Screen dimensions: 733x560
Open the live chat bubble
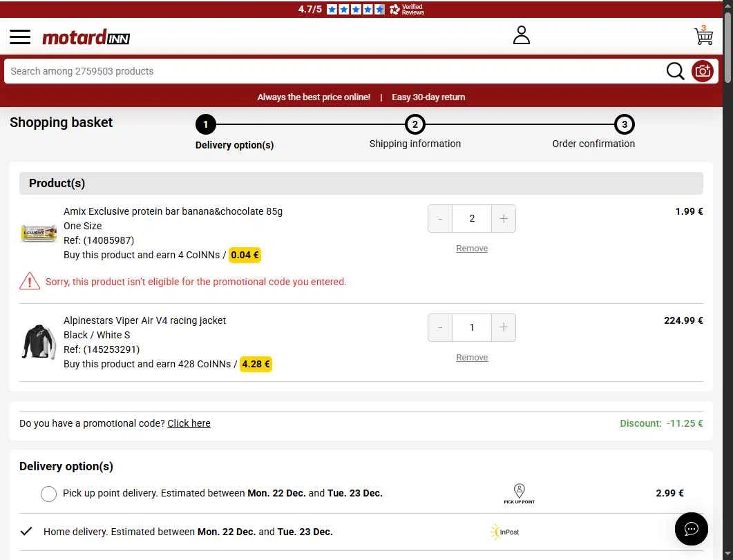tap(691, 529)
